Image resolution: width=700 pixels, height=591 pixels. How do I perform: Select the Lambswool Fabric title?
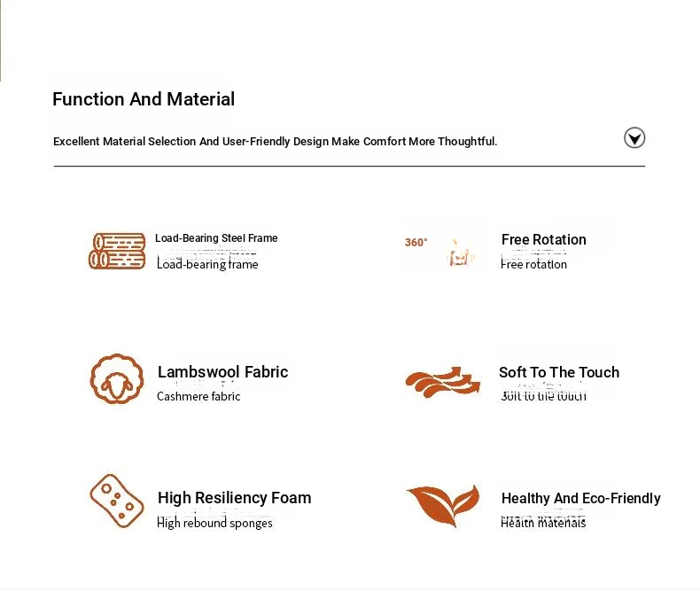[x=222, y=372]
